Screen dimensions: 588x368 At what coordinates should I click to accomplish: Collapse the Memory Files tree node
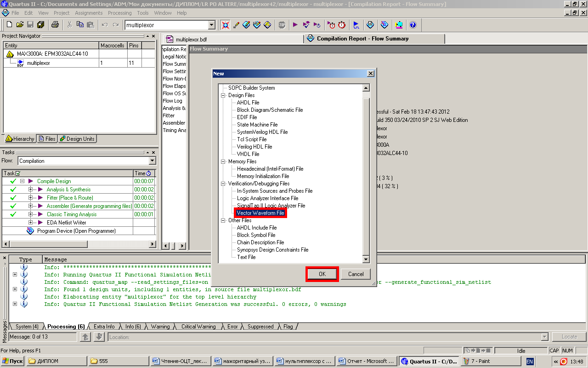point(223,161)
